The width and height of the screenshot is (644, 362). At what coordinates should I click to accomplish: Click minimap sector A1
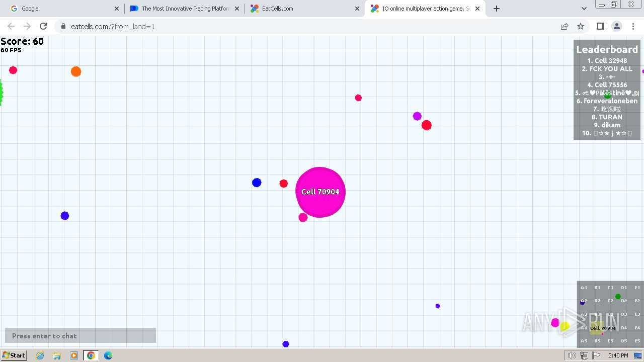[x=584, y=288]
